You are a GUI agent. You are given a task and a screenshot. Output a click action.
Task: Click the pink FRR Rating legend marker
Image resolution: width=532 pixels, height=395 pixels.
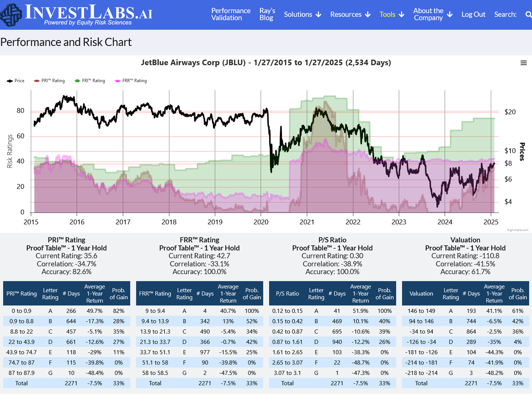click(x=117, y=81)
